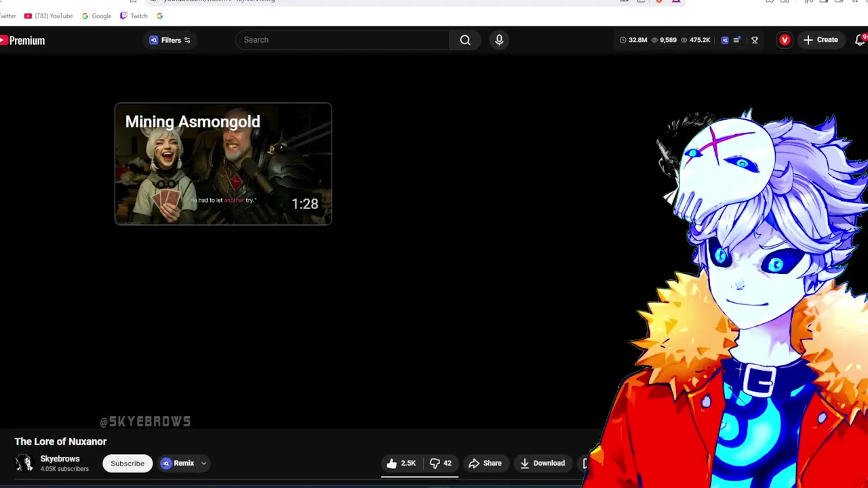The image size is (868, 488).
Task: Click the trophy icon in header
Action: click(x=754, y=40)
